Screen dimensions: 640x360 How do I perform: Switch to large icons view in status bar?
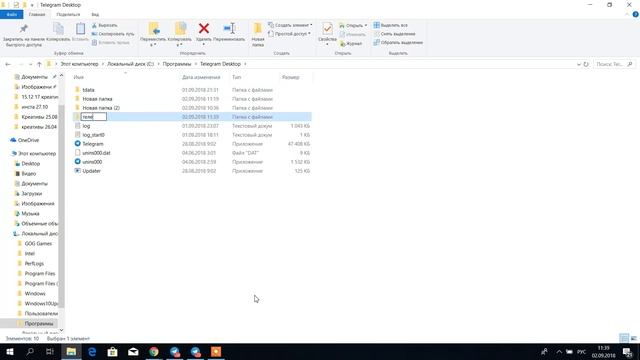pos(634,338)
